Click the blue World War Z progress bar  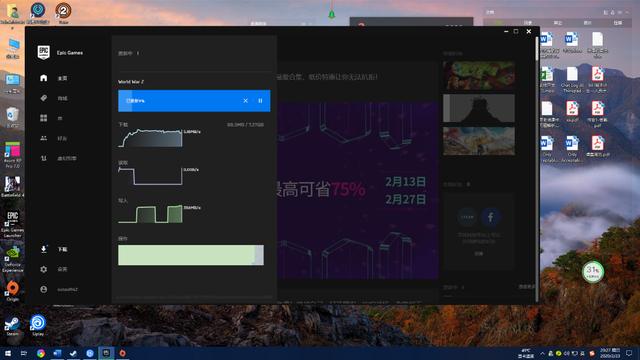click(x=194, y=101)
